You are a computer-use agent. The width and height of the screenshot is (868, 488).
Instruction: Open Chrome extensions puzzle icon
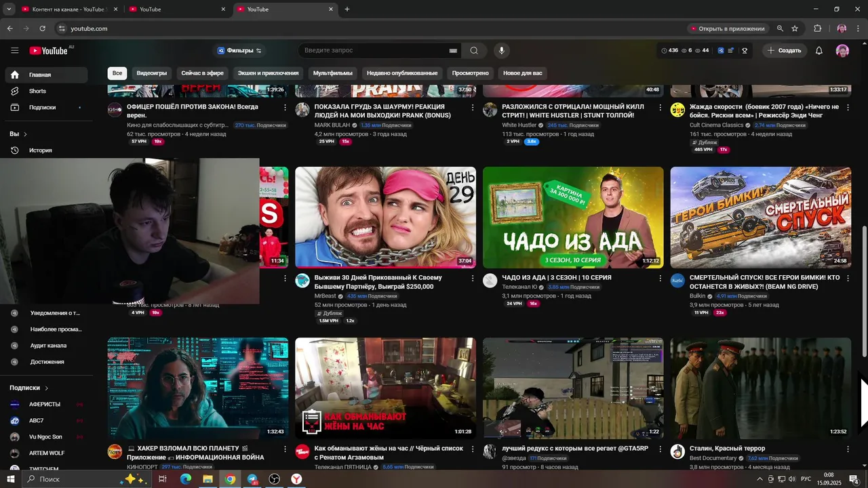coord(817,28)
